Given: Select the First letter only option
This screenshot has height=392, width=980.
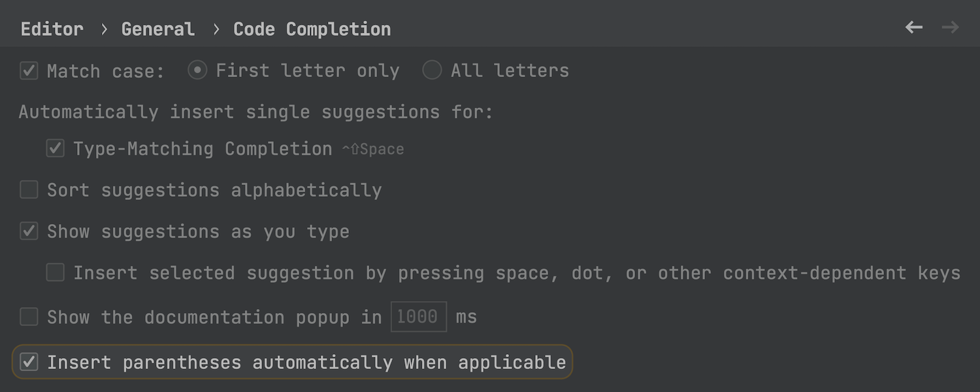Looking at the screenshot, I should [x=197, y=71].
